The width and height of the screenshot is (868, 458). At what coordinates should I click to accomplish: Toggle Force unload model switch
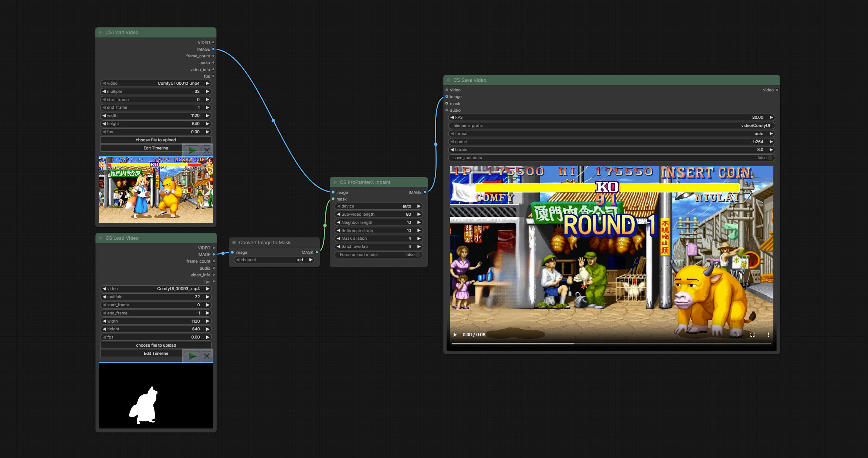[x=418, y=255]
